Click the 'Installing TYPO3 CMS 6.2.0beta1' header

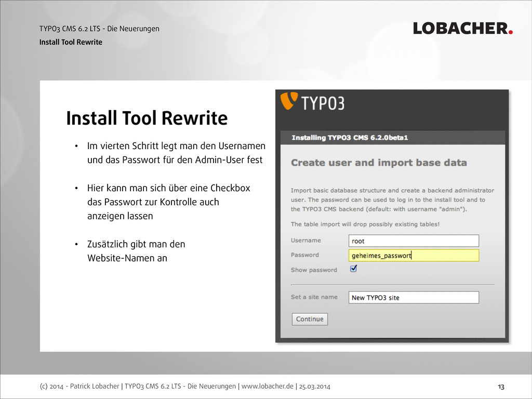tap(350, 137)
